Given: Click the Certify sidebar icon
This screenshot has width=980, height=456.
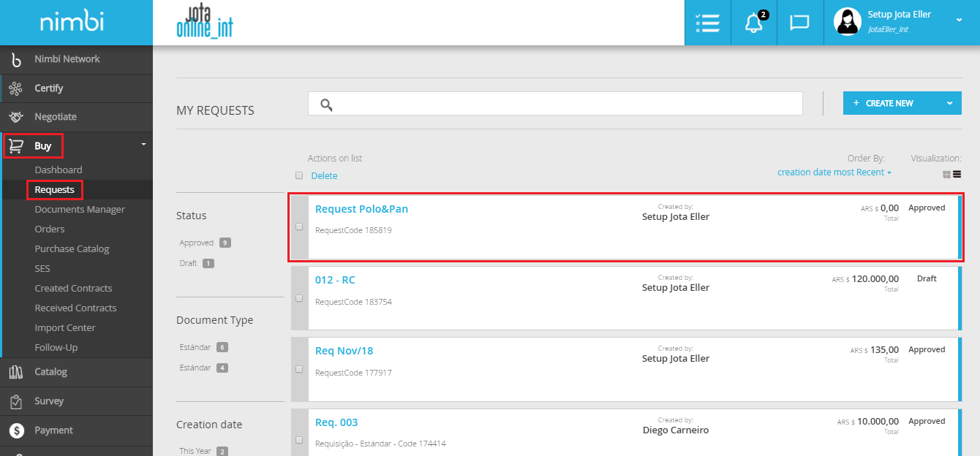Looking at the screenshot, I should (x=15, y=88).
